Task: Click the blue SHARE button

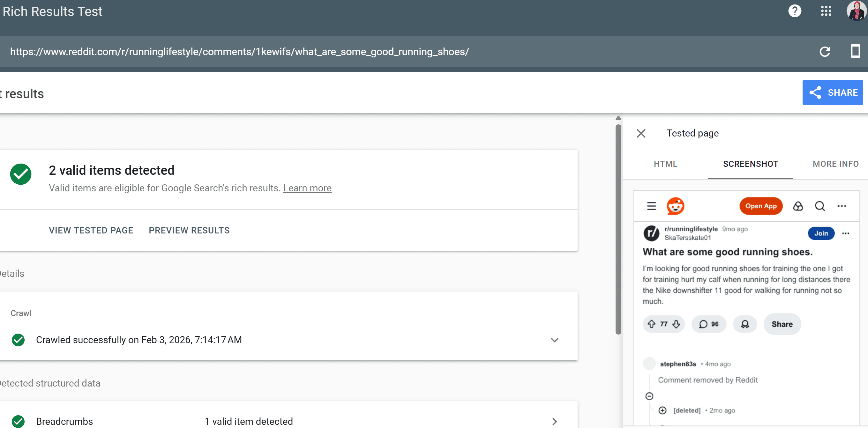Action: point(832,92)
